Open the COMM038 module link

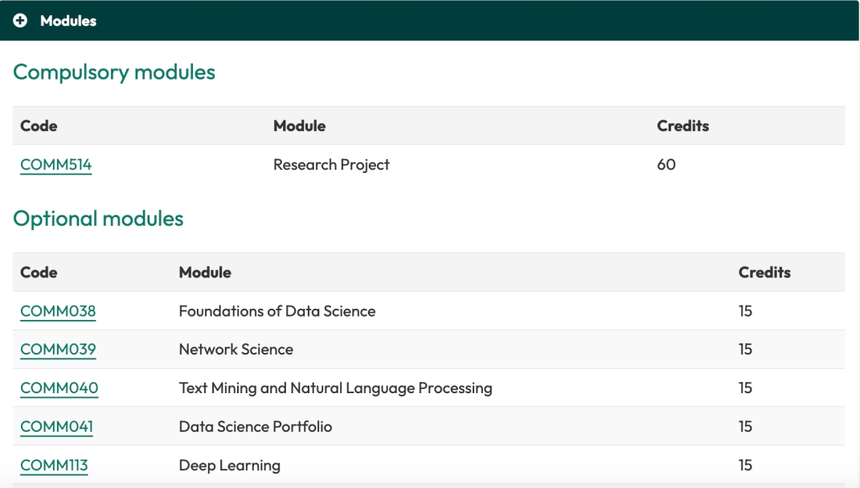[58, 311]
